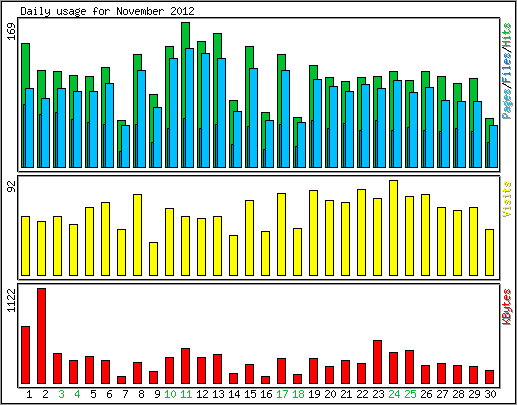Click the red 'KBytes' legend label
517x405 pixels.
pyautogui.click(x=507, y=307)
